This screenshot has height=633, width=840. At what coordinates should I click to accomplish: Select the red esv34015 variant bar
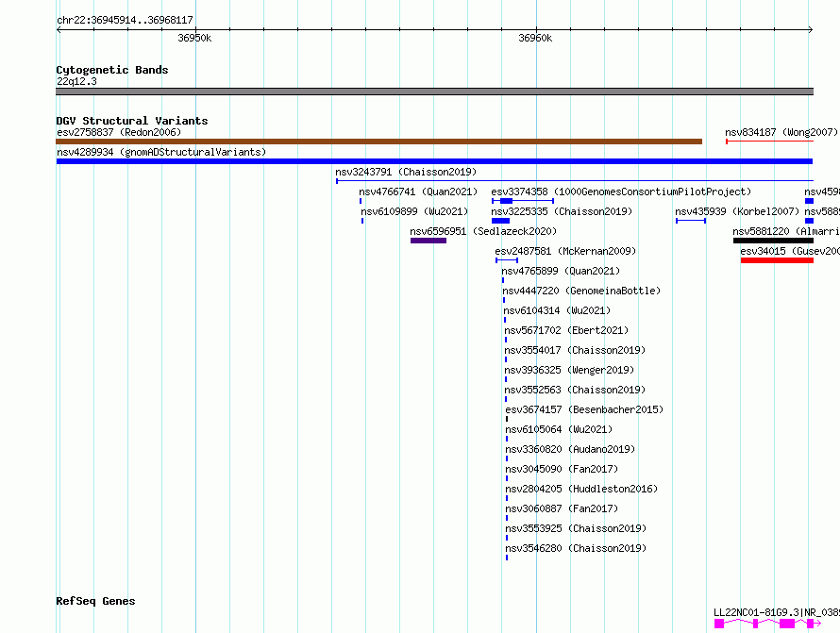tap(777, 260)
